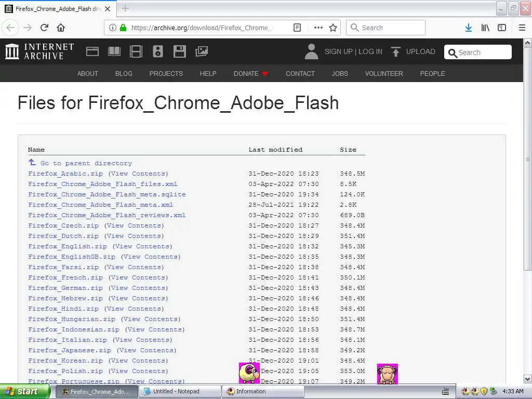Open the HELP navigation item
532x399 pixels.
click(x=208, y=74)
